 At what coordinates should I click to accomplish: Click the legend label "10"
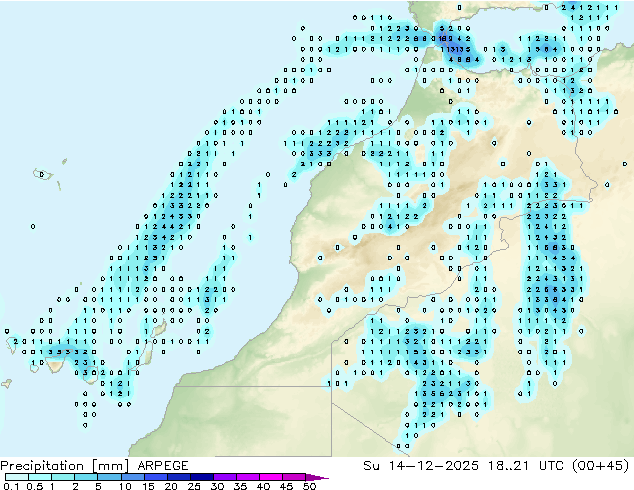pos(125,486)
